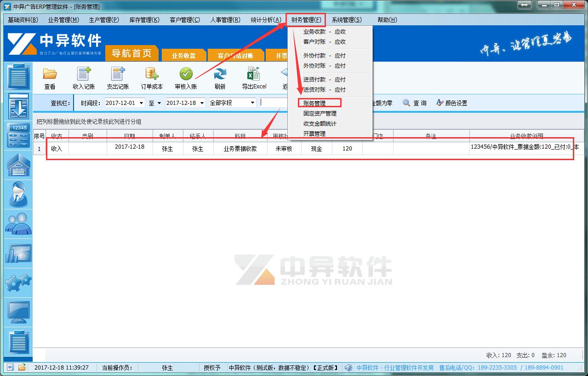Click the 订单成本 toolbar icon
The height and width of the screenshot is (376, 588).
pyautogui.click(x=152, y=74)
